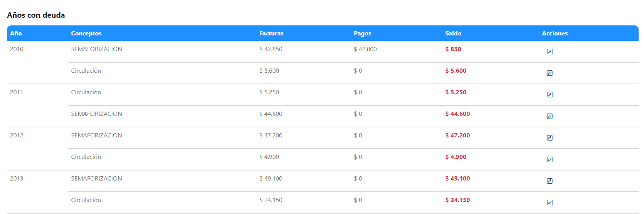Viewport: 644px width, 214px height.
Task: Select the $ 42.000 payment value
Action: click(x=365, y=49)
